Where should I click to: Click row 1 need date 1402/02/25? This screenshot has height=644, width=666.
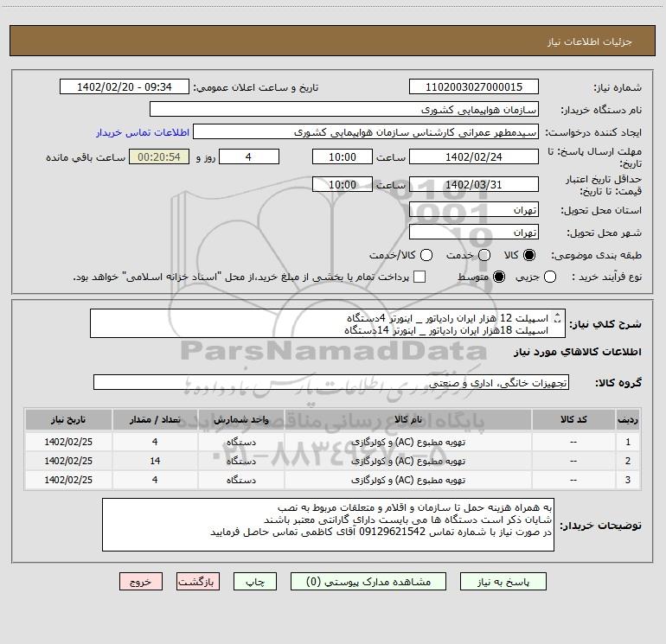coord(68,442)
